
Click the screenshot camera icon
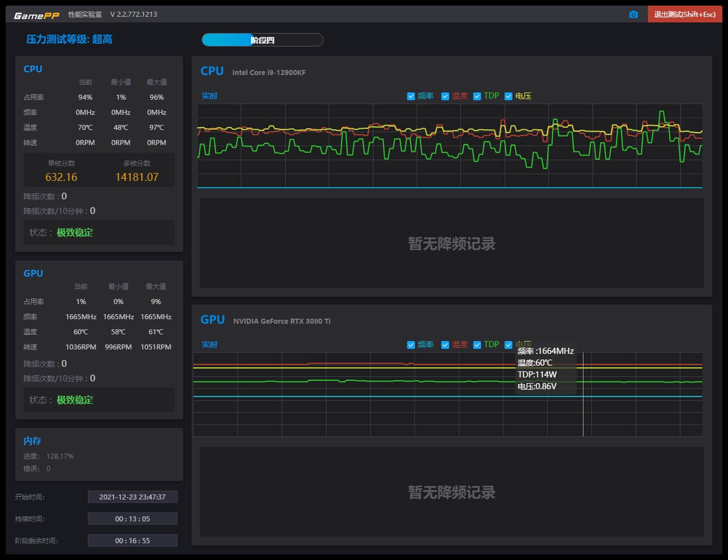point(633,15)
